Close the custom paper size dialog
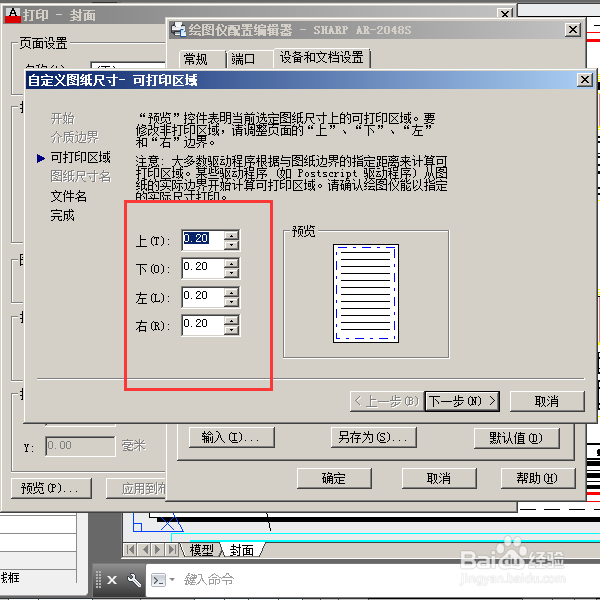This screenshot has width=600, height=600. click(585, 80)
